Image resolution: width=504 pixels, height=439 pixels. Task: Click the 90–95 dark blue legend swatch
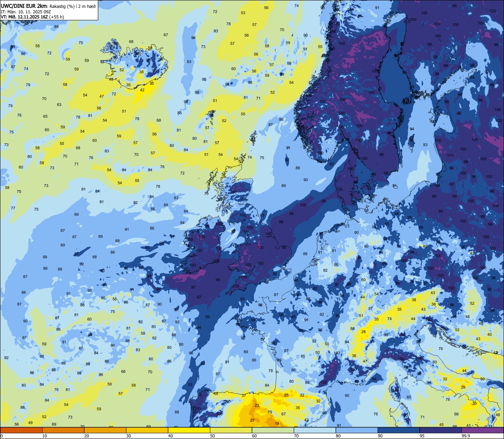point(398,430)
